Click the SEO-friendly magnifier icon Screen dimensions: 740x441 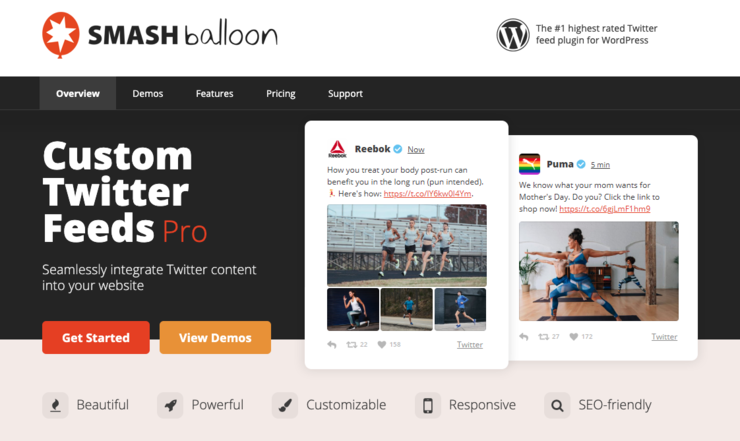557,405
